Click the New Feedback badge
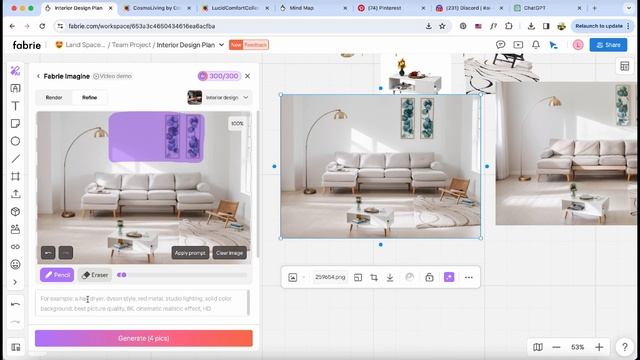640x360 pixels. 249,45
